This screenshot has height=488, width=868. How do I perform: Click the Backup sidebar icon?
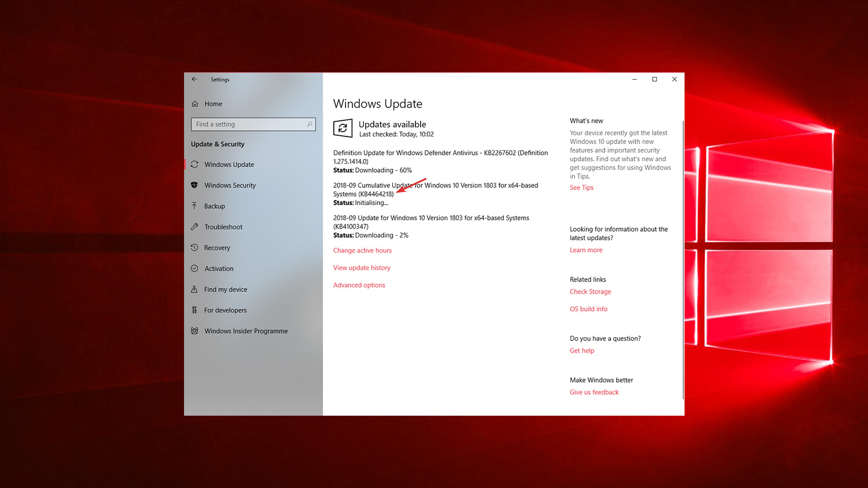tap(194, 206)
